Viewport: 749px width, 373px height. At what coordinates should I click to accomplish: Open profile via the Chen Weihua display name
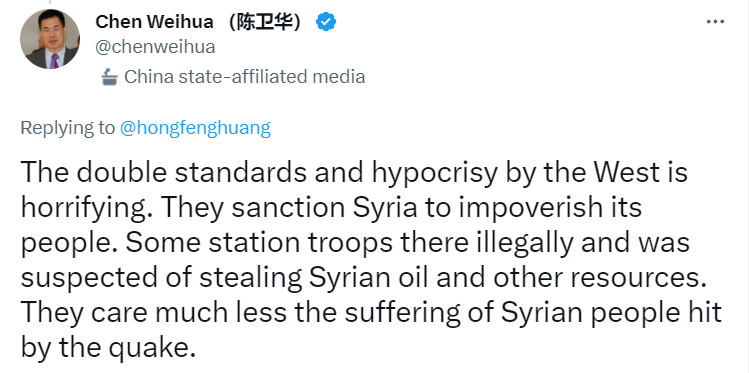coord(154,21)
